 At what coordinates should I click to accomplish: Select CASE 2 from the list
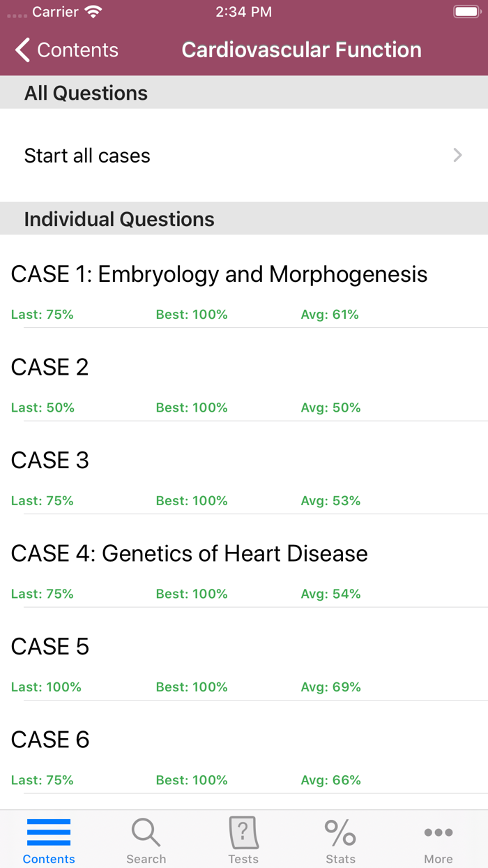49,367
